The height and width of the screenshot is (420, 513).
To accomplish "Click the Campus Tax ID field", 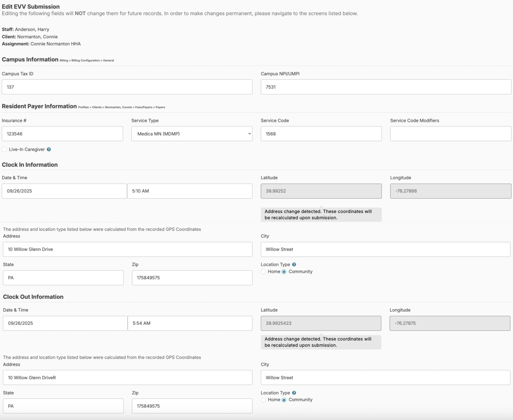I will [x=127, y=87].
